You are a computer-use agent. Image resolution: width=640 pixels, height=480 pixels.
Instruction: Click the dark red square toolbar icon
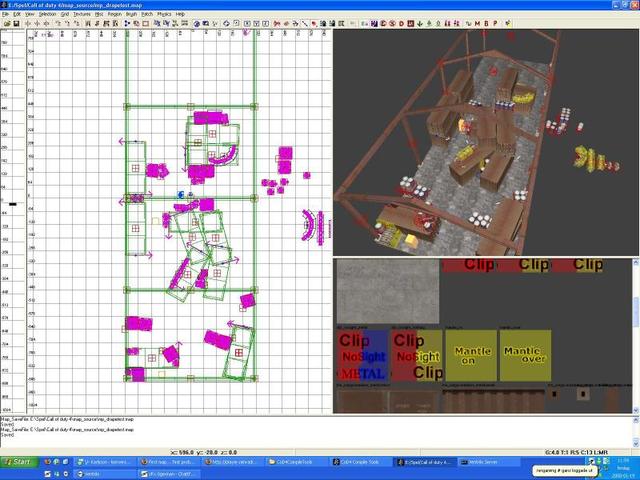pos(411,24)
